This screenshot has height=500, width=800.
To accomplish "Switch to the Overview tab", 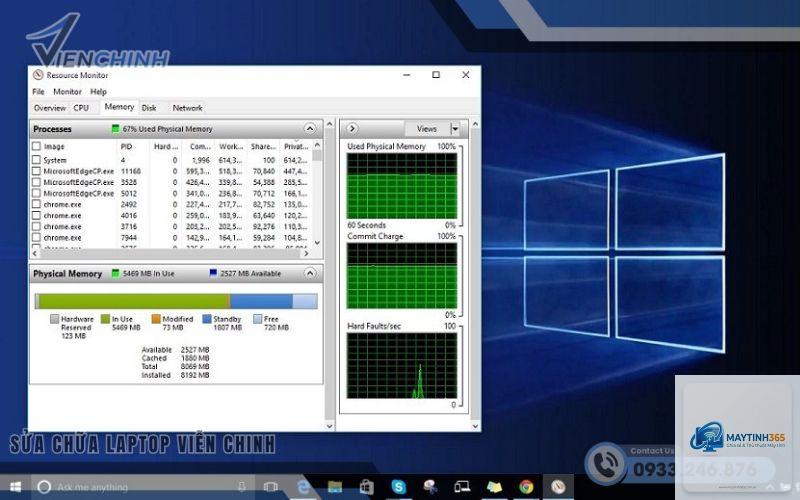I will coord(49,108).
